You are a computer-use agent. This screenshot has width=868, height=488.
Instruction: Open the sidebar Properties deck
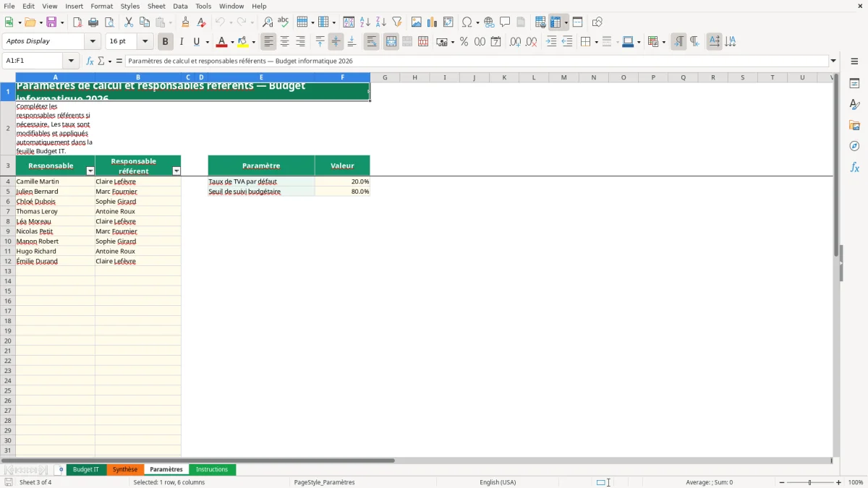coord(854,83)
